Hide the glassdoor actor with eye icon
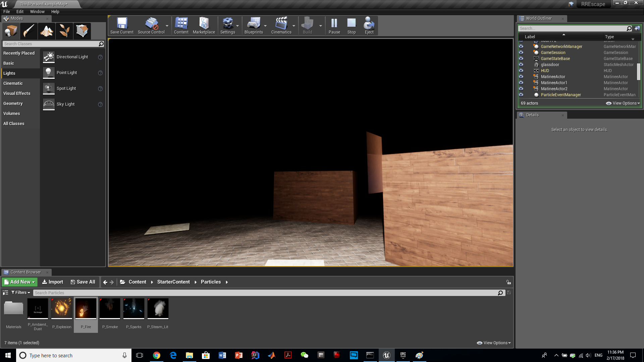Screen dimensions: 644x362 [521, 64]
